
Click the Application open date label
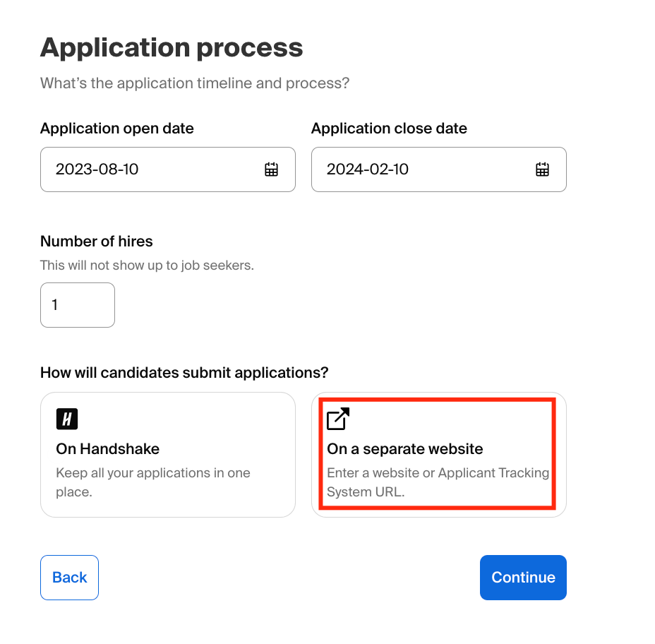tap(117, 129)
